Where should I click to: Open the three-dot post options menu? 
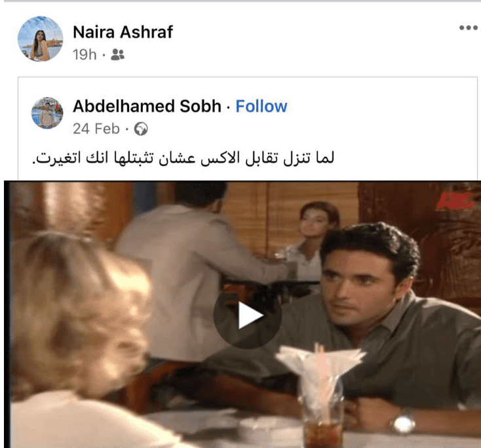pyautogui.click(x=468, y=28)
